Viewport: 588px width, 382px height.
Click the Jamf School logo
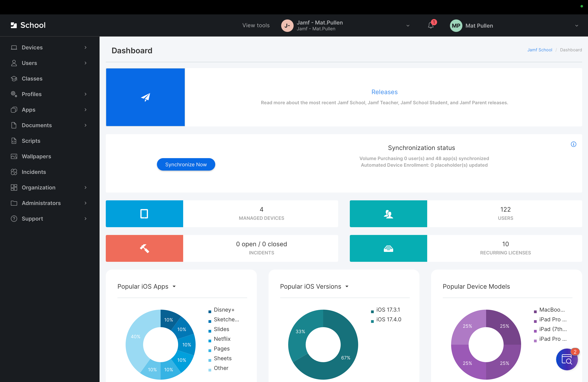28,25
